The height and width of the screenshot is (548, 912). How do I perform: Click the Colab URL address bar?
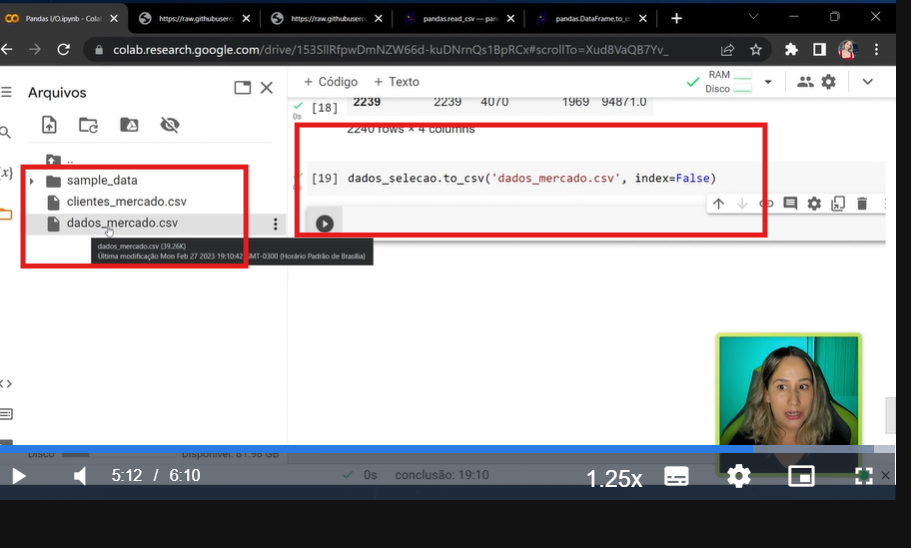[x=390, y=50]
